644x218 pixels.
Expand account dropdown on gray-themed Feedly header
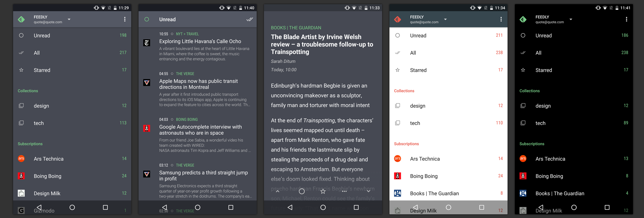point(69,19)
